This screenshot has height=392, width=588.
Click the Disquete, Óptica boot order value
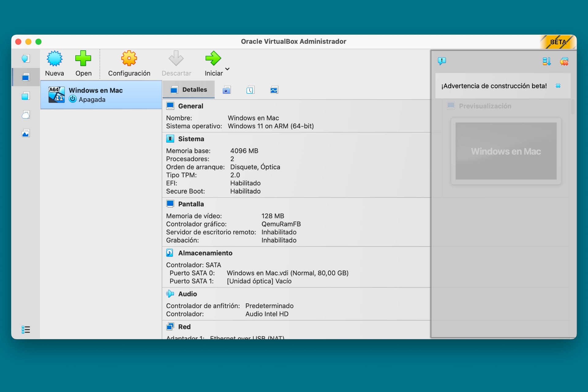click(255, 167)
